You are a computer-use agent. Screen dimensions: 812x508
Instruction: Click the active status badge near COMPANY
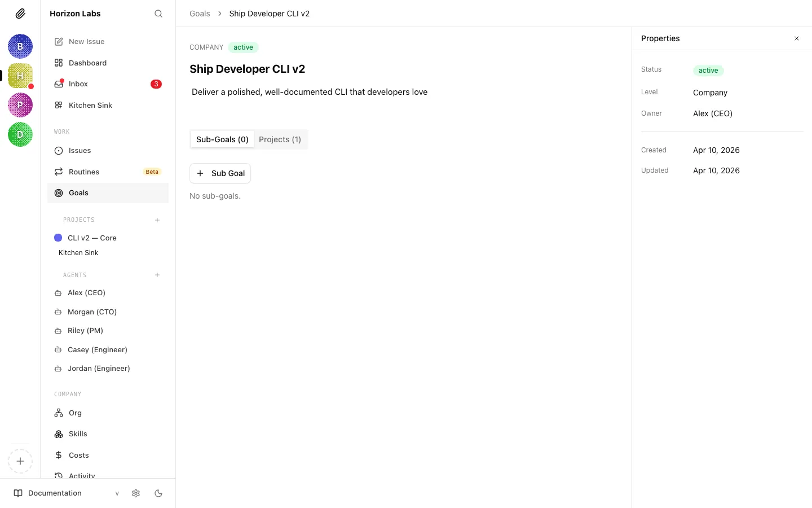point(243,47)
